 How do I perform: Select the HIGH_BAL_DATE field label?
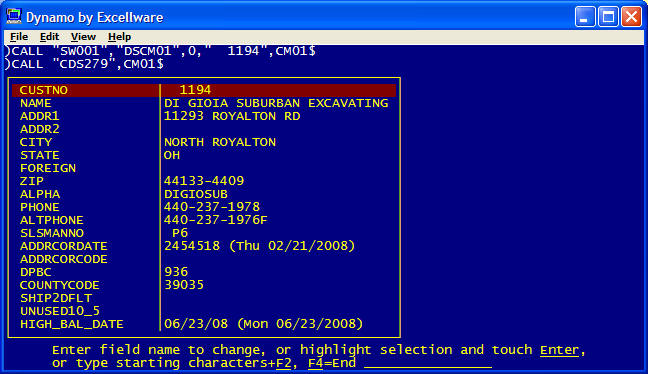pyautogui.click(x=71, y=324)
